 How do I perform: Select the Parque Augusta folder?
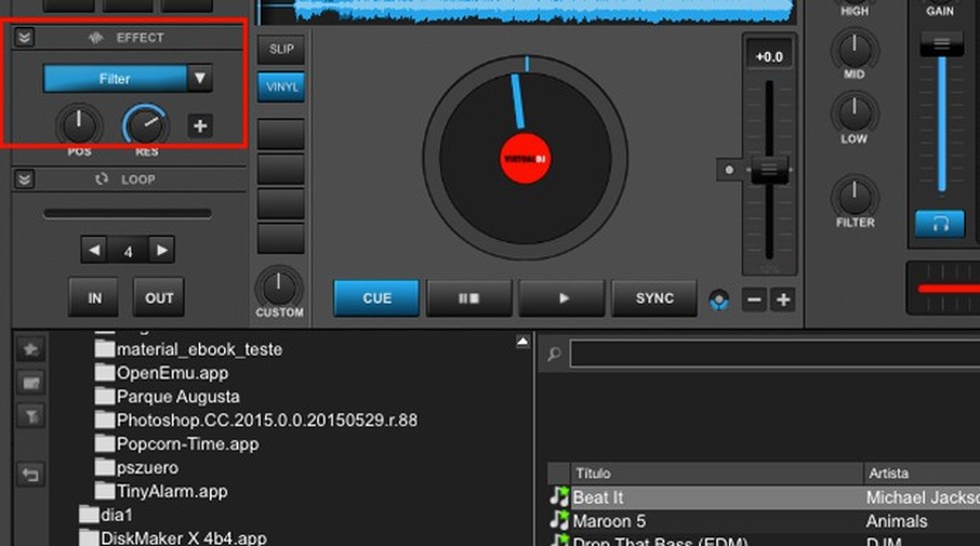tap(167, 397)
